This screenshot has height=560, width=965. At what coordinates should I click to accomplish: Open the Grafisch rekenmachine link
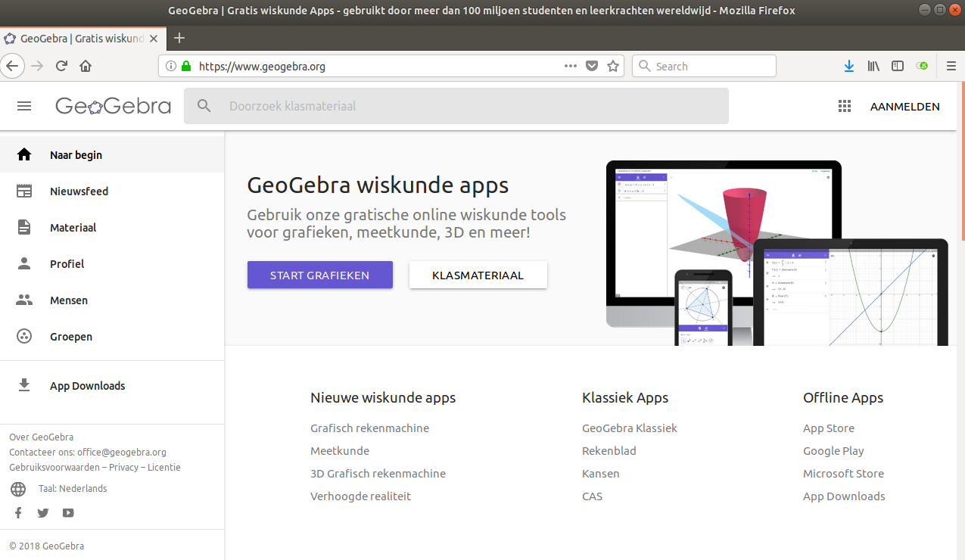pos(369,428)
